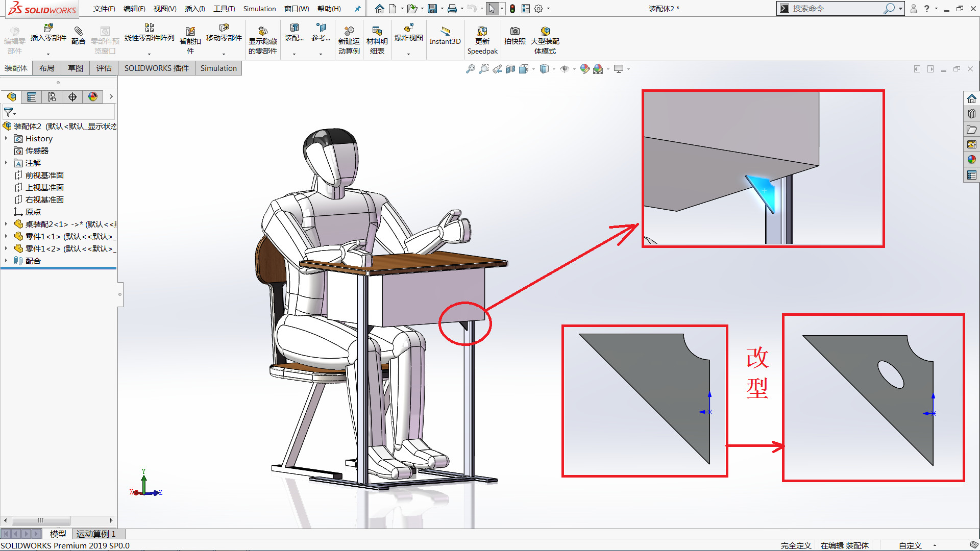Open the DisplayManager appearance tab icon

(93, 97)
